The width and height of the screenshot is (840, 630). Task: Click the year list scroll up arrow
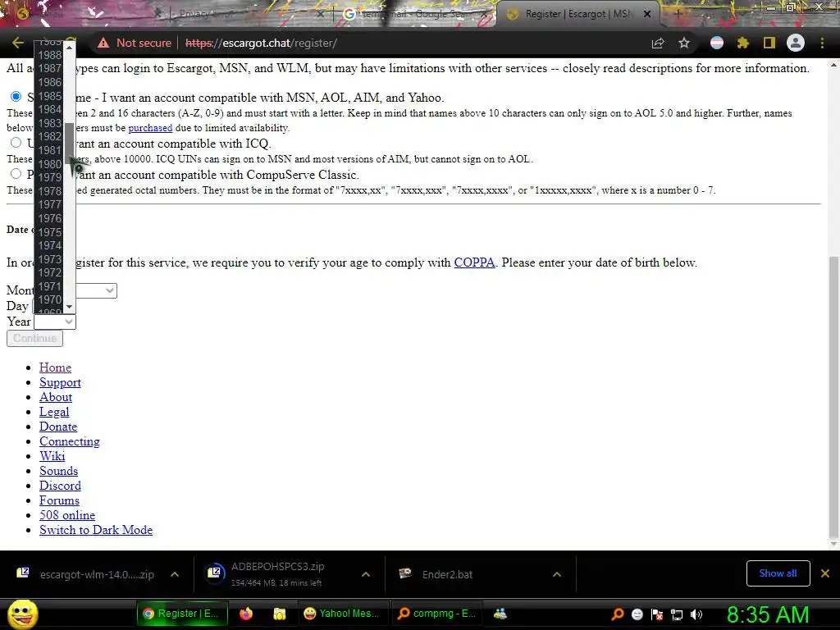point(69,48)
